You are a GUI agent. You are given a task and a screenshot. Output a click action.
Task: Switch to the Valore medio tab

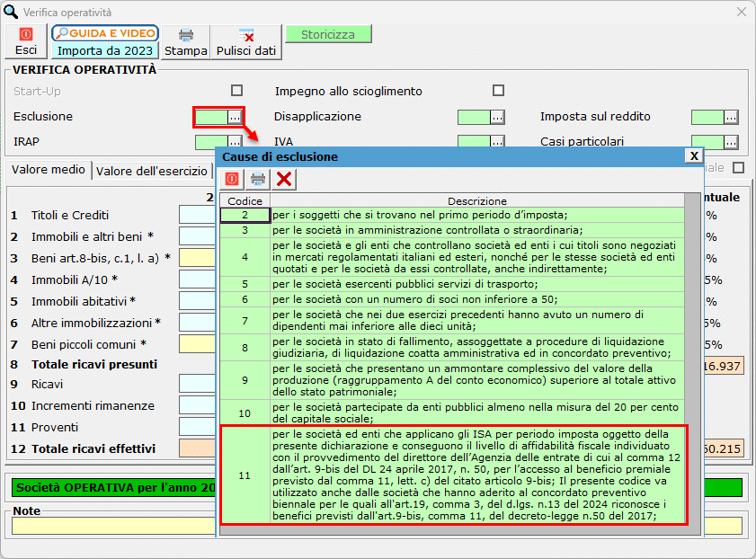coord(49,170)
